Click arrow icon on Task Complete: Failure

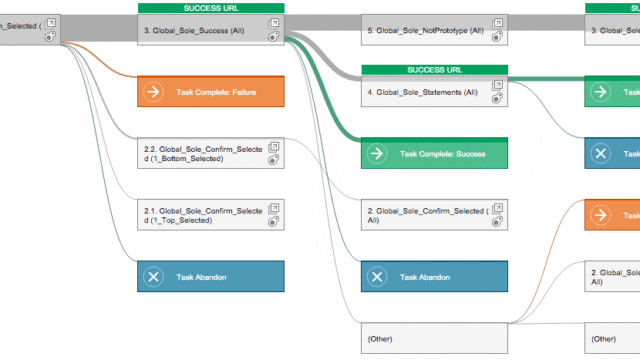click(x=153, y=91)
